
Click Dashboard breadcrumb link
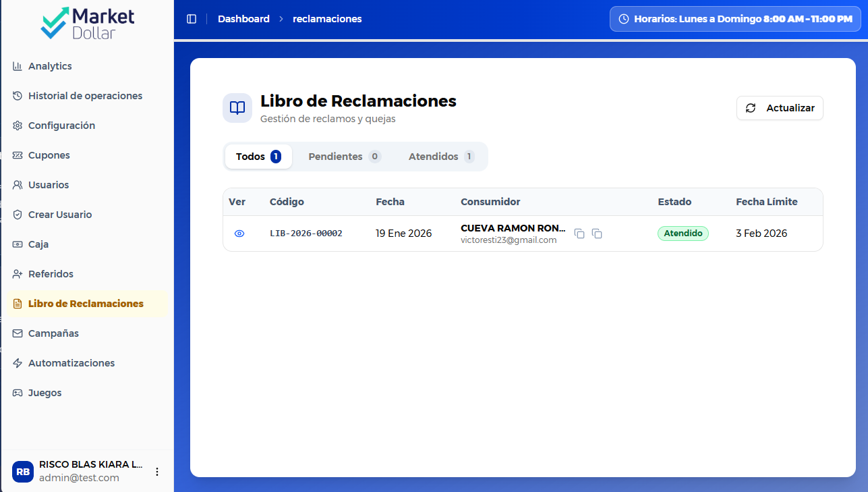point(243,19)
